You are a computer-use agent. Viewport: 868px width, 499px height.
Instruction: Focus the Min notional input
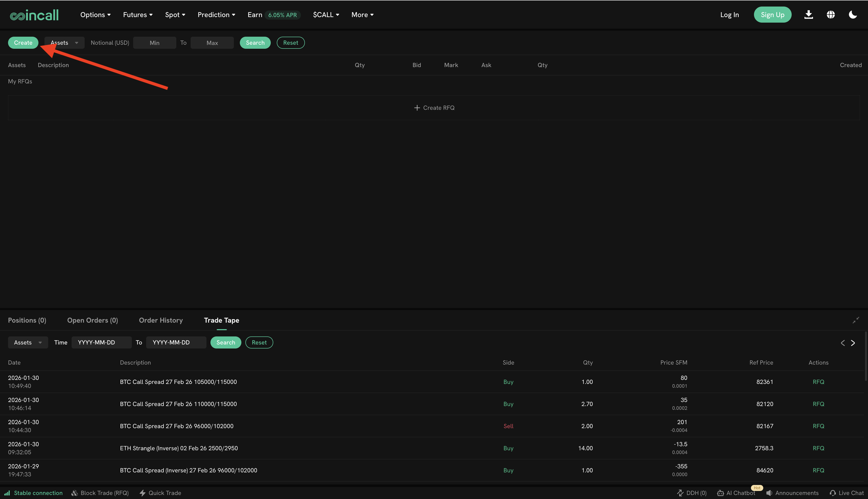tap(154, 43)
